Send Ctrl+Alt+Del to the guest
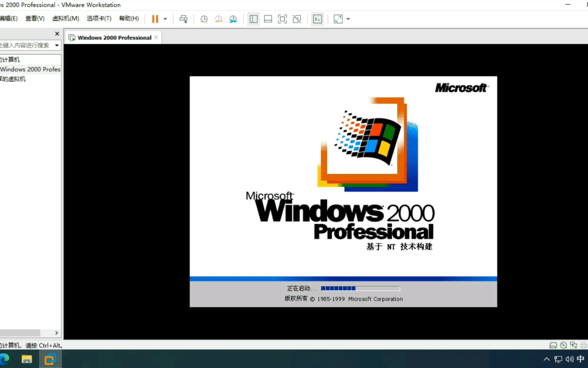The height and width of the screenshot is (368, 588). [183, 19]
